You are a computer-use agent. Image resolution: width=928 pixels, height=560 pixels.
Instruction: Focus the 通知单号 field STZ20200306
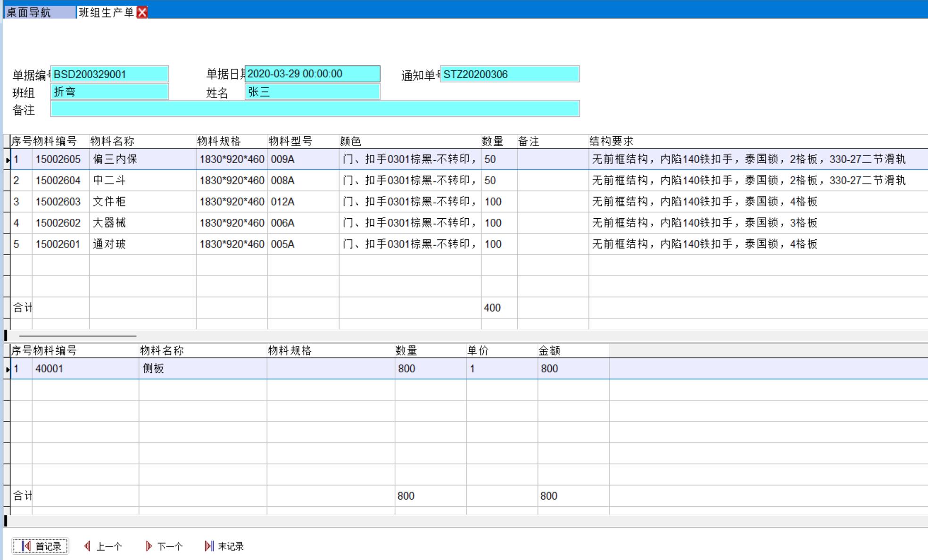point(509,74)
